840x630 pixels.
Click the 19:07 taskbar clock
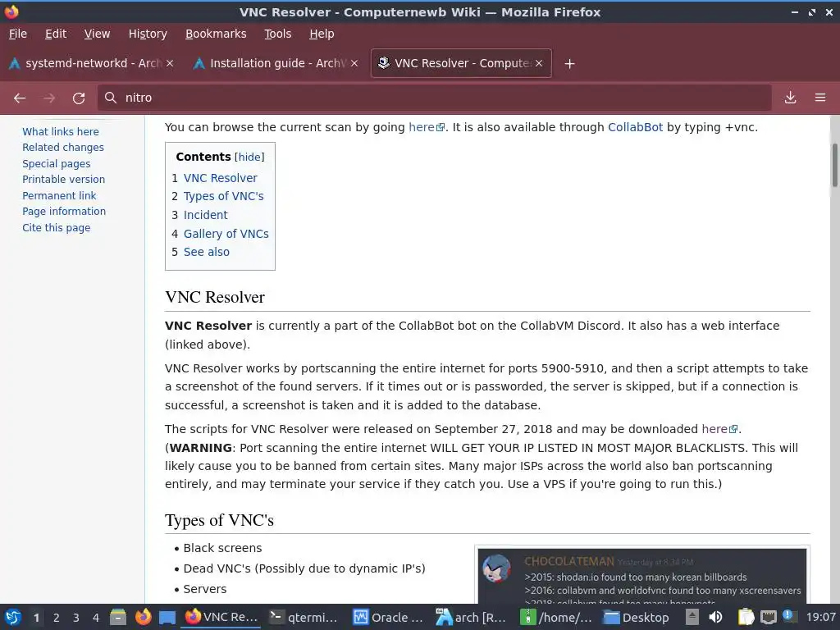pyautogui.click(x=820, y=618)
